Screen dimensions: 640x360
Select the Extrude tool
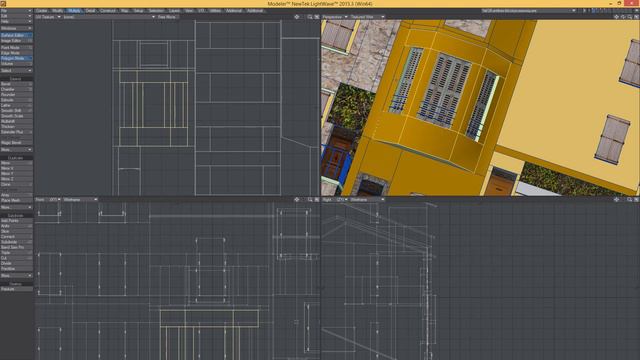(x=16, y=100)
